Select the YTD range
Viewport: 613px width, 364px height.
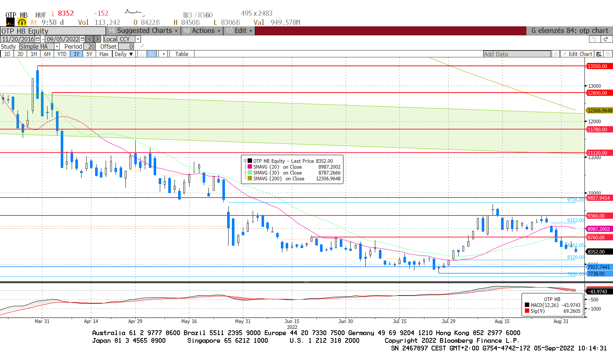[62, 54]
